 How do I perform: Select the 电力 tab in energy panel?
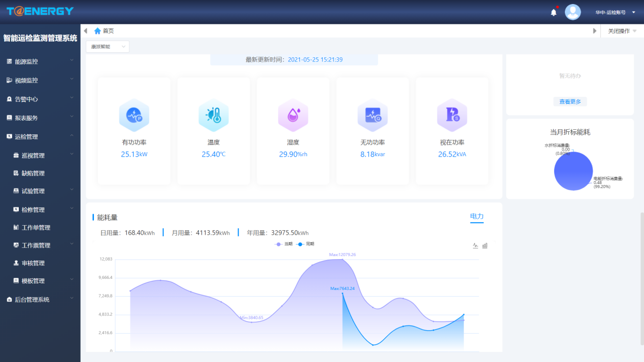click(477, 216)
